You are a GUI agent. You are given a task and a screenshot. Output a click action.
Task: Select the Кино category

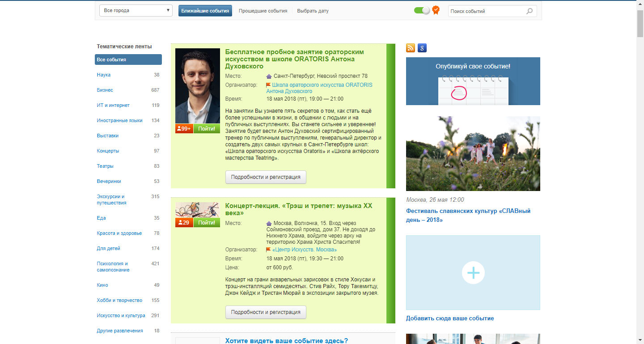tap(102, 285)
